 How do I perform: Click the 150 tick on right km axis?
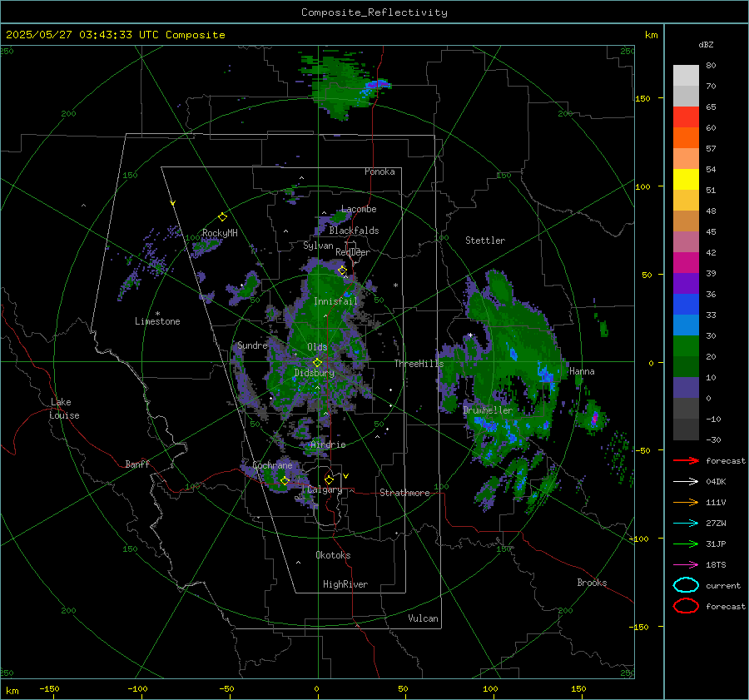(643, 98)
